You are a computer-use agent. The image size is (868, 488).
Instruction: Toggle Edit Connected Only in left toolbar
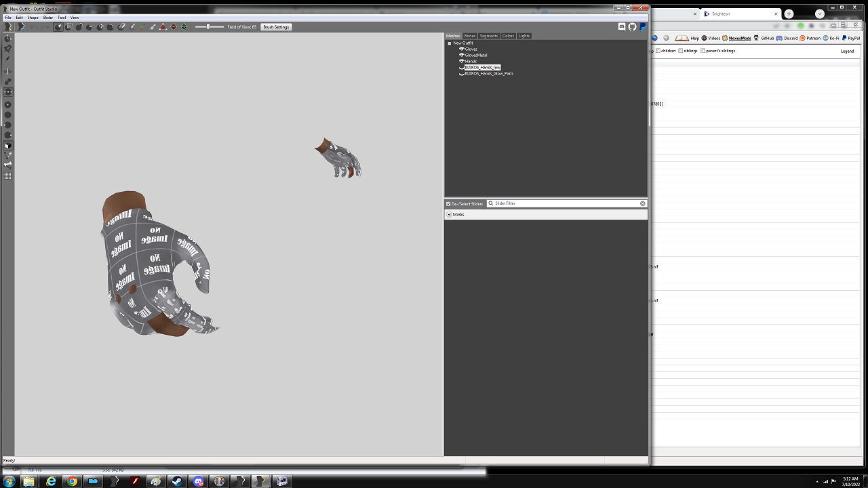point(8,81)
